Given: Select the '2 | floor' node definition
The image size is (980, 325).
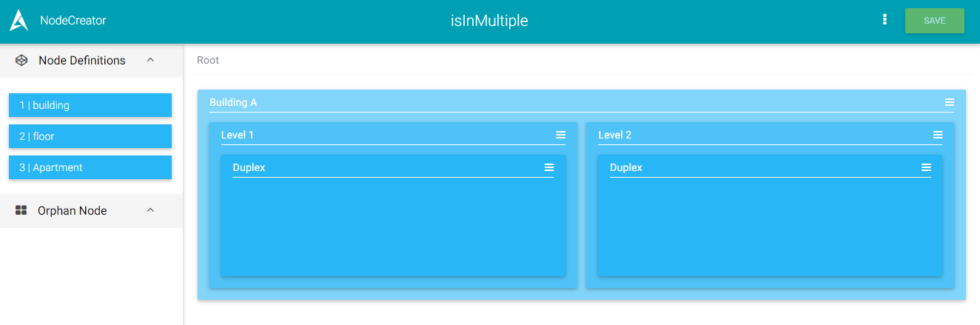Looking at the screenshot, I should click(90, 136).
